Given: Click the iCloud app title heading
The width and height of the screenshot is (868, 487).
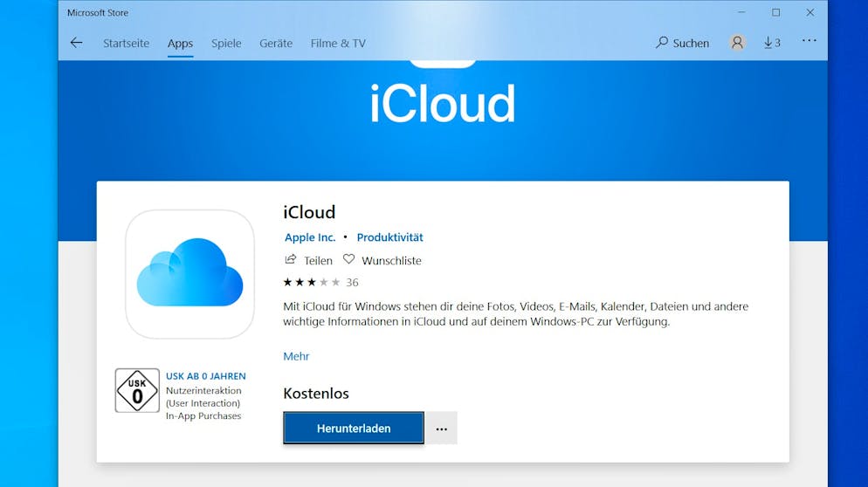Looking at the screenshot, I should pos(309,212).
